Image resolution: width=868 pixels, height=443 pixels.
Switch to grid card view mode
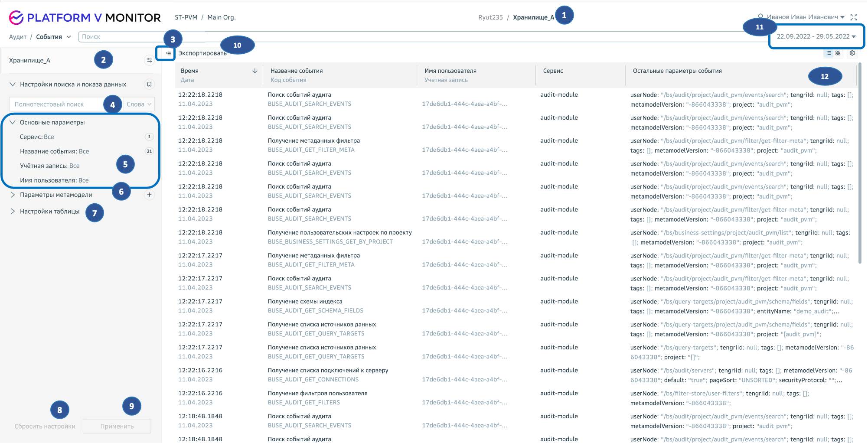click(838, 53)
